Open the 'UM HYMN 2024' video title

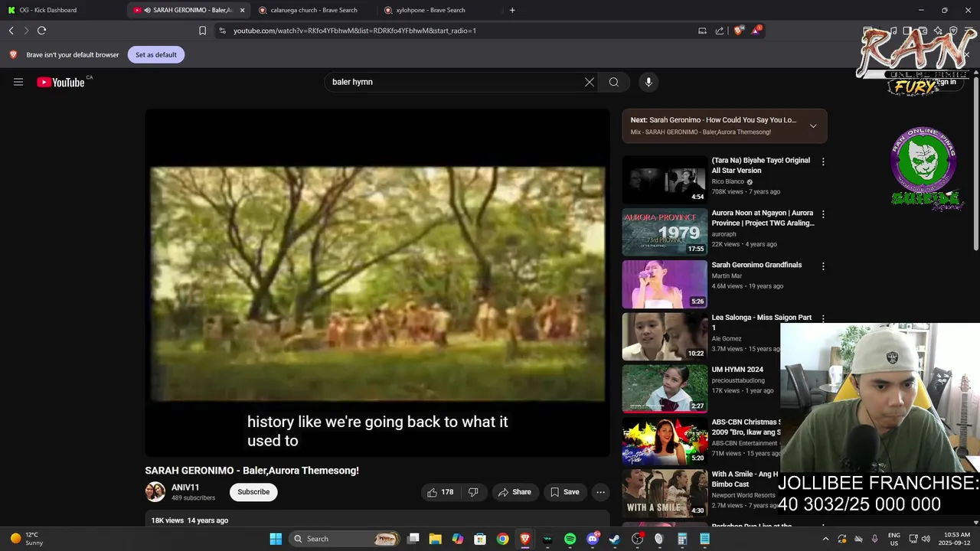point(737,370)
